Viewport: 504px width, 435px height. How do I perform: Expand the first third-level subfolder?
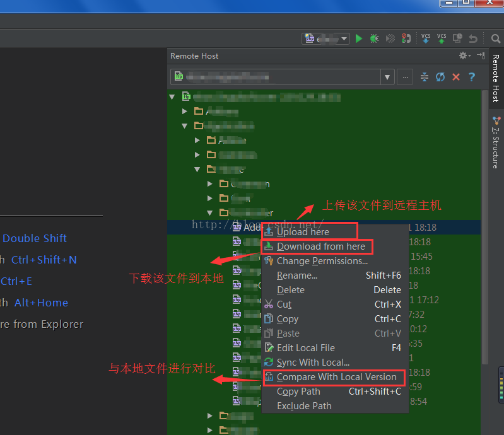coord(197,140)
